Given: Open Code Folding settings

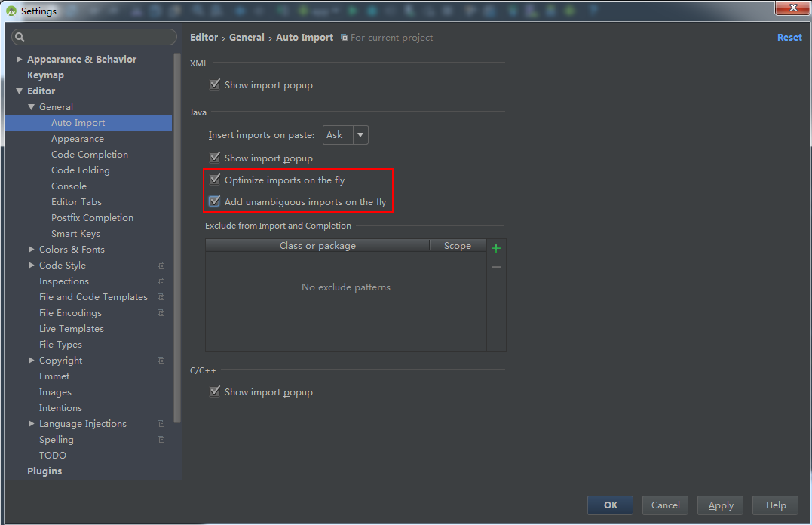Looking at the screenshot, I should (80, 170).
